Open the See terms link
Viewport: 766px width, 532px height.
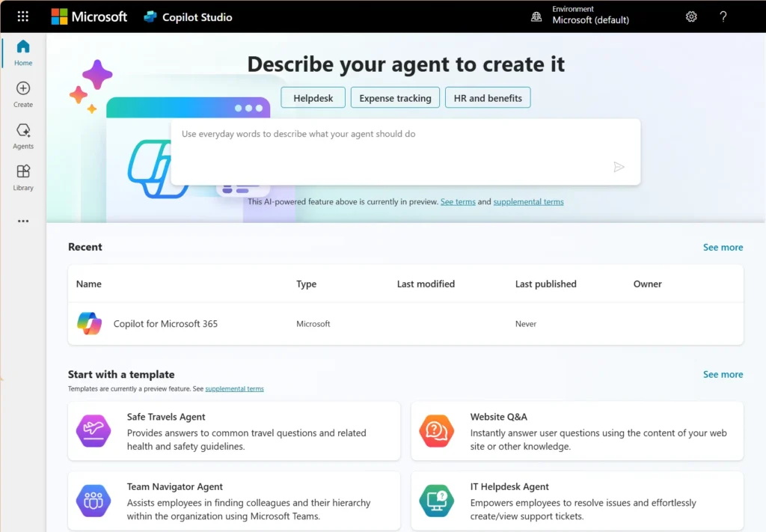pyautogui.click(x=458, y=202)
